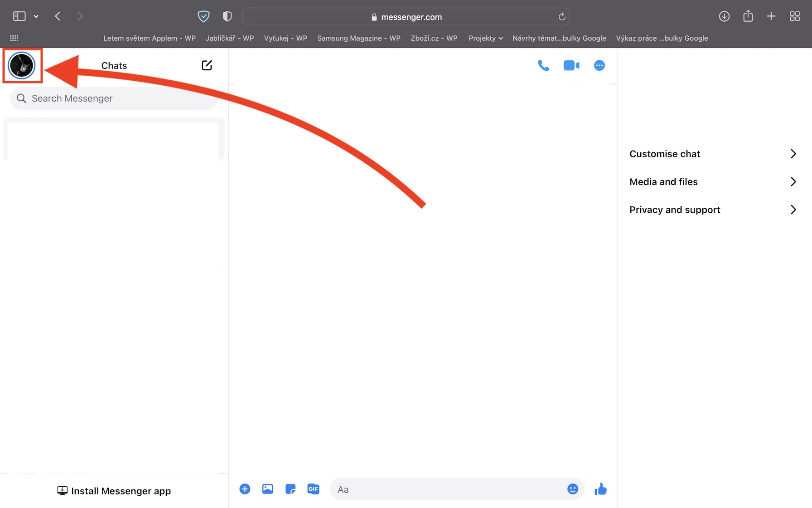
Task: Open Návrhy témat Google Sheets bookmark
Action: [559, 38]
